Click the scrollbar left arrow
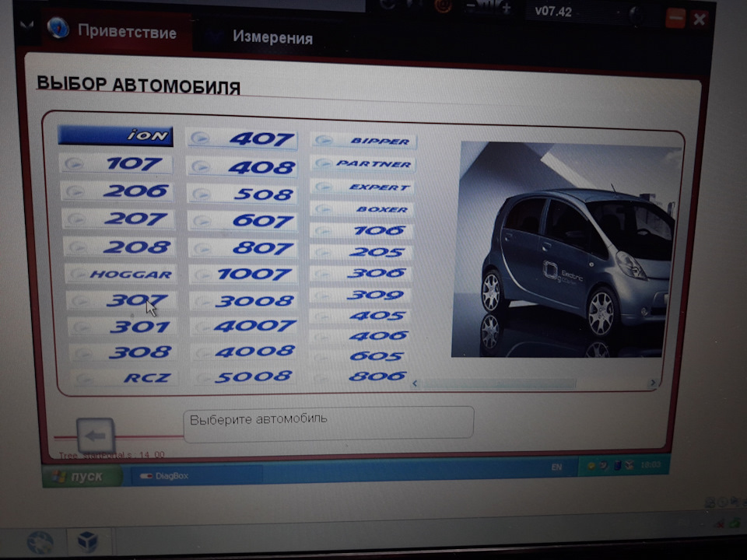 click(415, 383)
